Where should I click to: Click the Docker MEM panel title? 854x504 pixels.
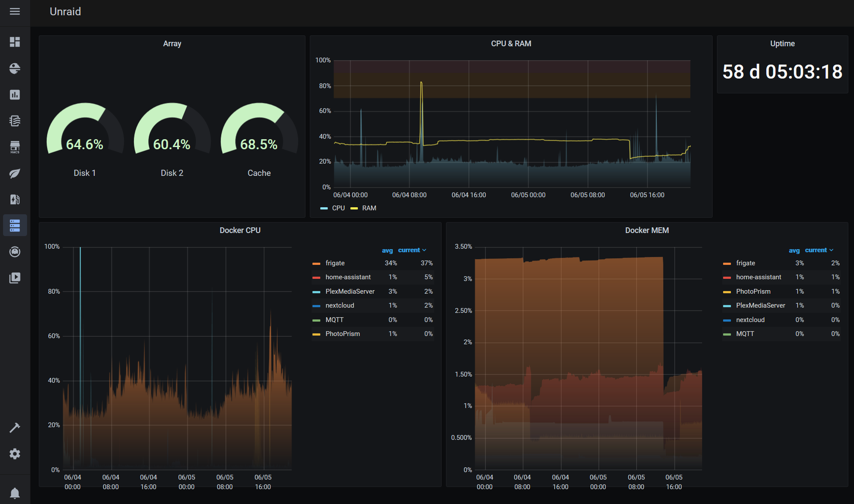tap(647, 230)
